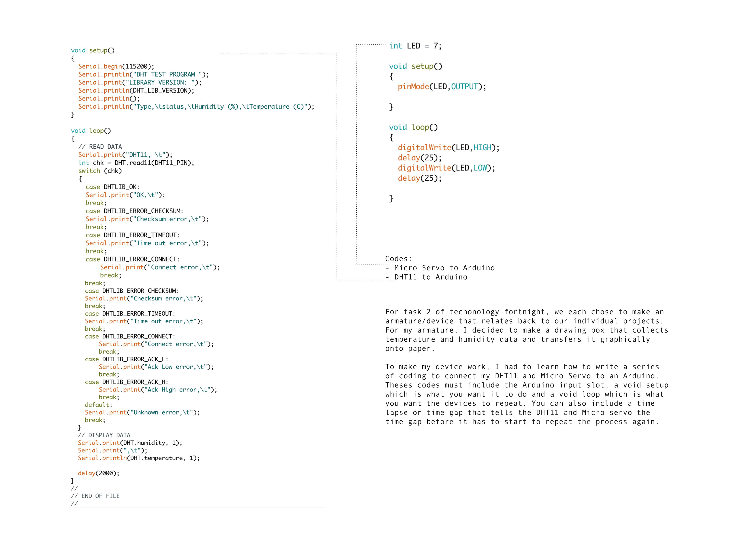
Task: Click the line "For my armature, I decided to make"
Action: click(527, 330)
